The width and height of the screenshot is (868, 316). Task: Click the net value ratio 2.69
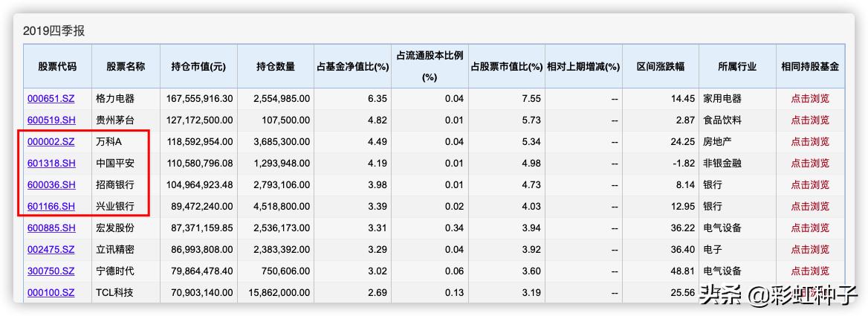[x=378, y=293]
